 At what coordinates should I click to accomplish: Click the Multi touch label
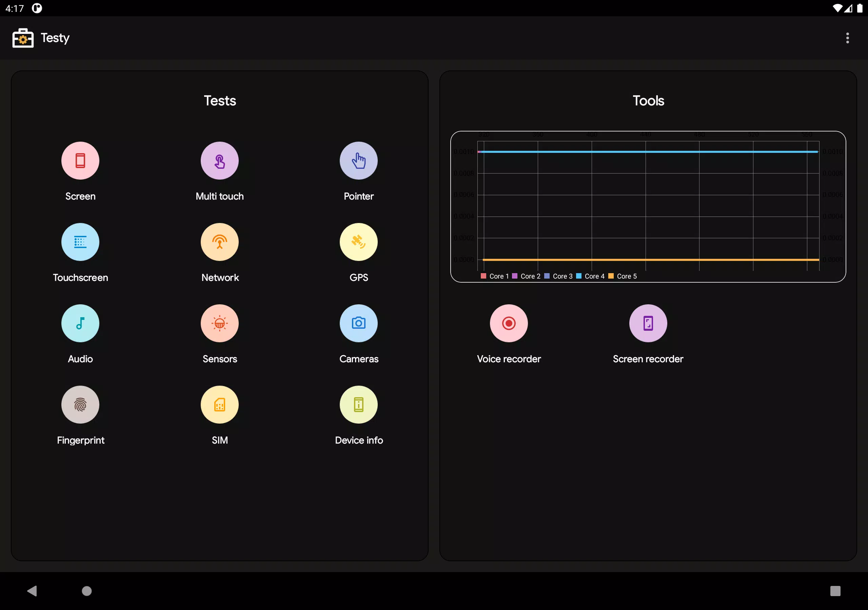coord(220,196)
